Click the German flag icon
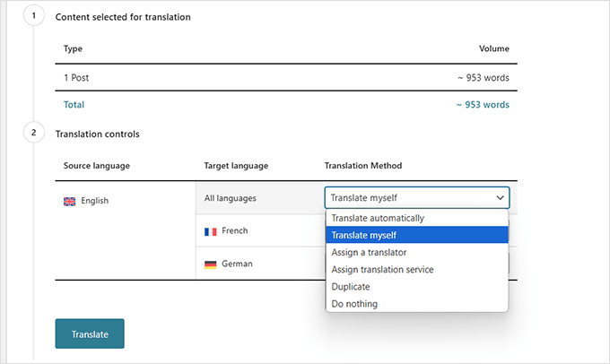Screen dimensions: 610x364 click(210, 264)
